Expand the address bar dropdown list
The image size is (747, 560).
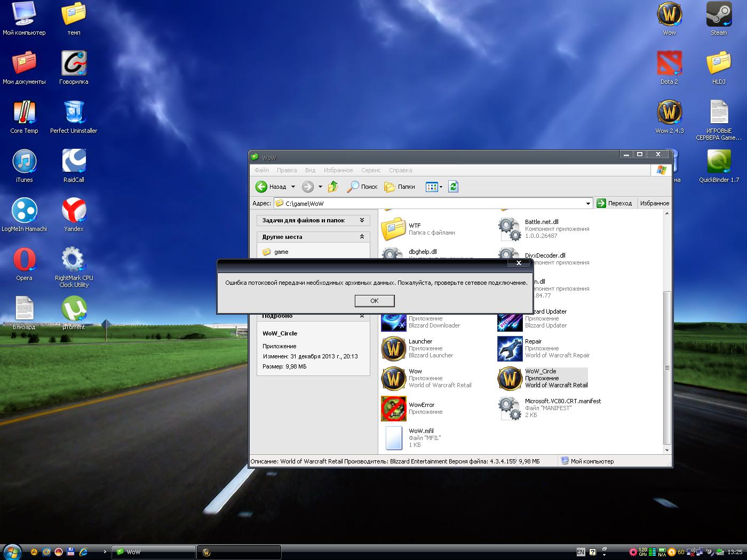click(x=588, y=203)
